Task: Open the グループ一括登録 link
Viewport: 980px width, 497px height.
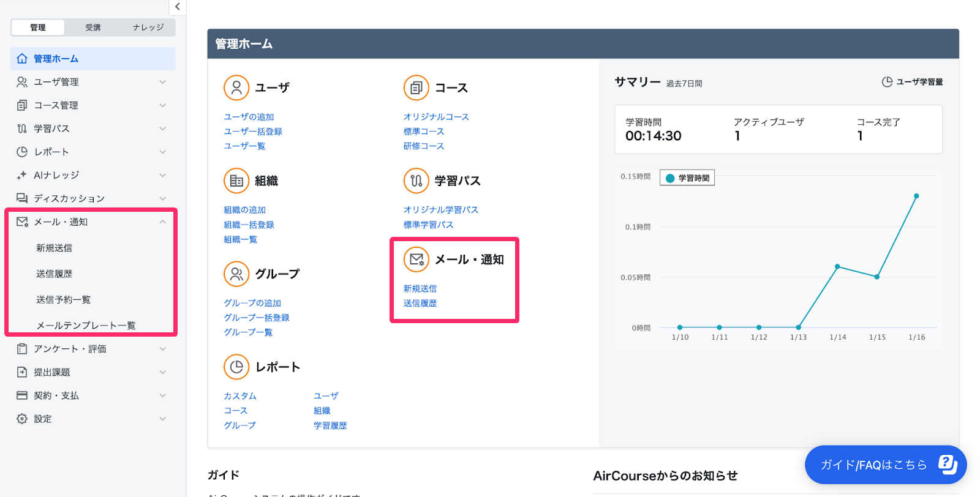Action: 257,318
